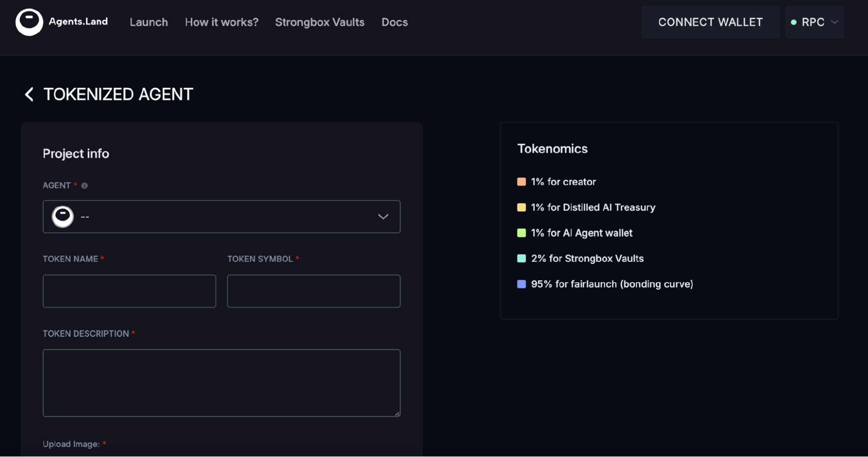
Task: Click the Tokenomics heading
Action: coord(552,149)
